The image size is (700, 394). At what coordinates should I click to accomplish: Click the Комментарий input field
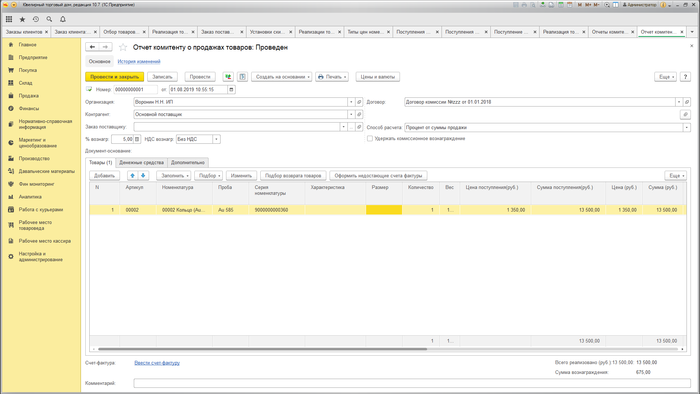[412, 383]
